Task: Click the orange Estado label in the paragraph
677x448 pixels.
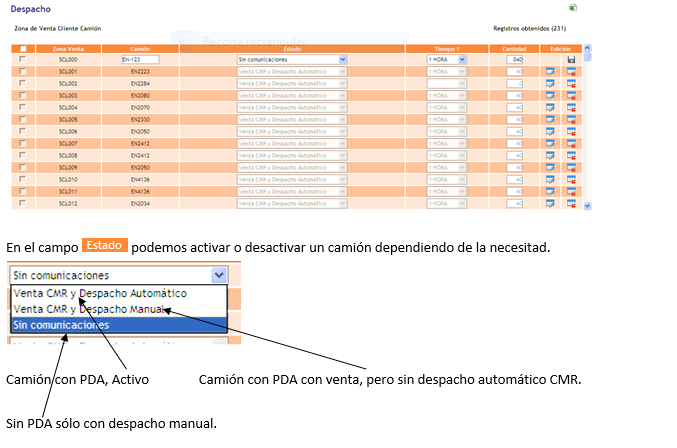Action: (x=104, y=245)
